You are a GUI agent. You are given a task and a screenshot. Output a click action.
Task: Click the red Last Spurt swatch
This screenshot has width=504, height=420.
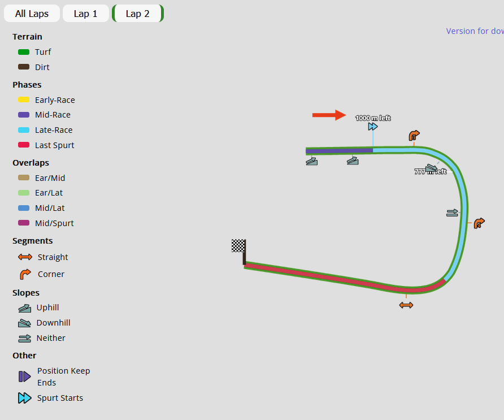pos(24,145)
